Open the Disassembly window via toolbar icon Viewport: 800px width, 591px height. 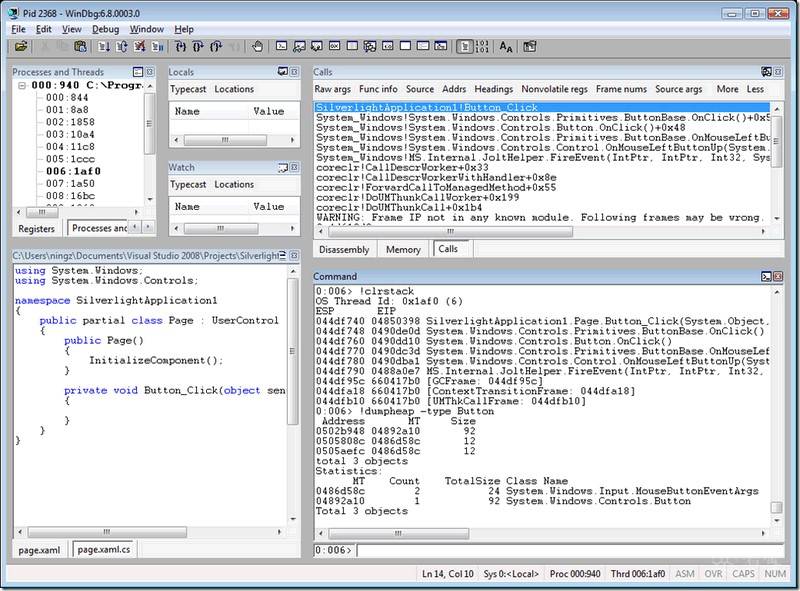[388, 46]
